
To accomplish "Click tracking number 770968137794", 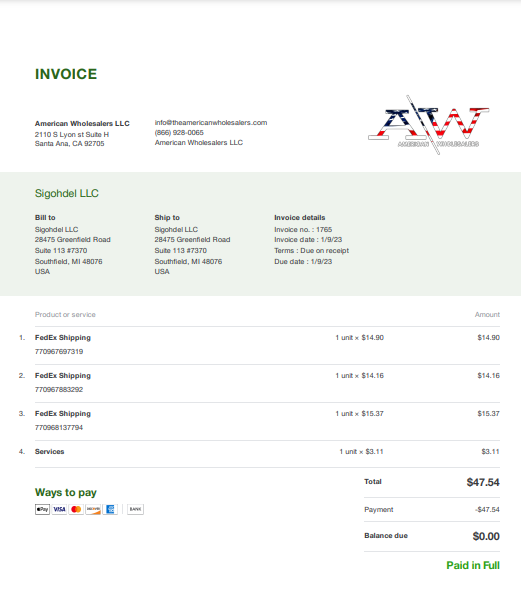I will pyautogui.click(x=59, y=428).
